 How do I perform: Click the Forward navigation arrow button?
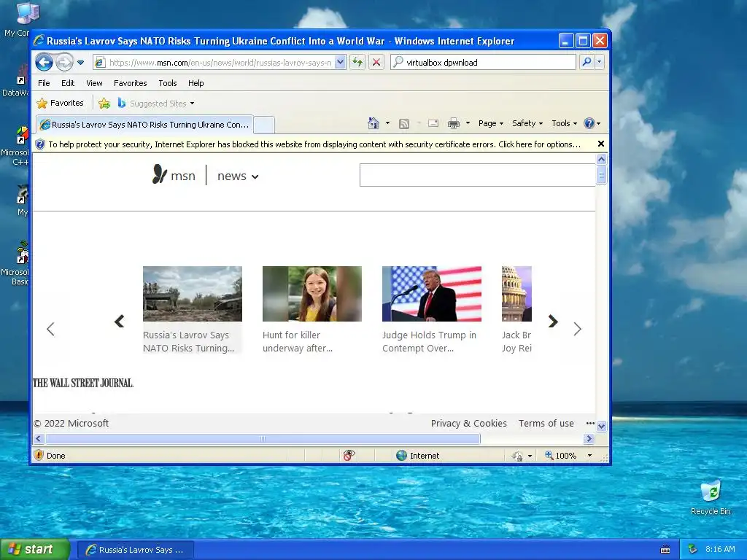point(64,63)
